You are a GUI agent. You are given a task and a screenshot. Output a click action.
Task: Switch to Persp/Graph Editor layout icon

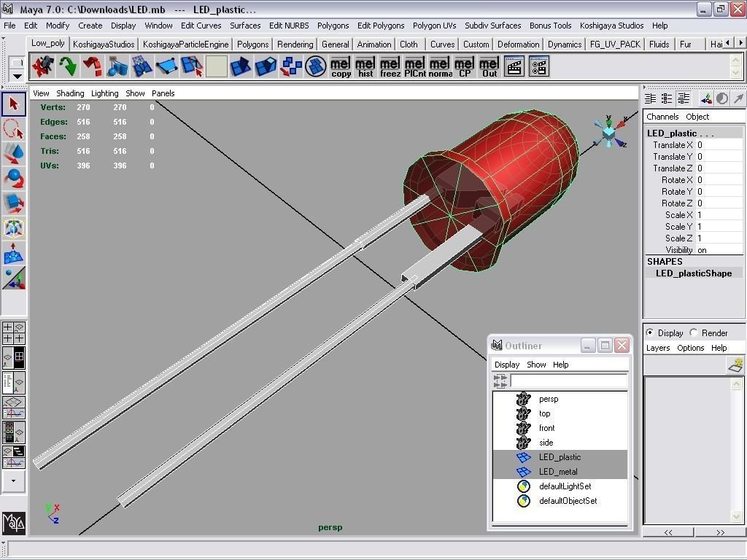pos(13,407)
